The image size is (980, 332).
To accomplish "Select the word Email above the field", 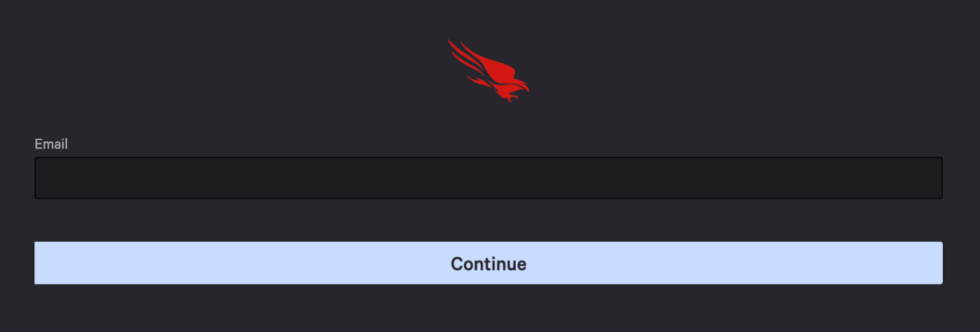I will [51, 144].
